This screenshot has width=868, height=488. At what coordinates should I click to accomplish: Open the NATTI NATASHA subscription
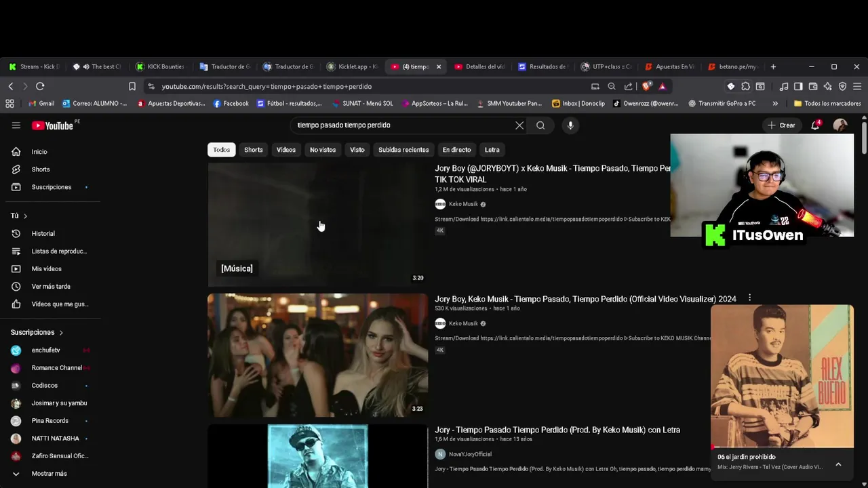pyautogui.click(x=53, y=439)
